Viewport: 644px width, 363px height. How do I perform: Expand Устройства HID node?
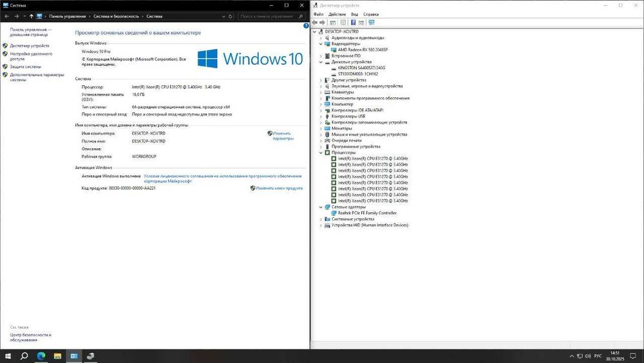[321, 225]
